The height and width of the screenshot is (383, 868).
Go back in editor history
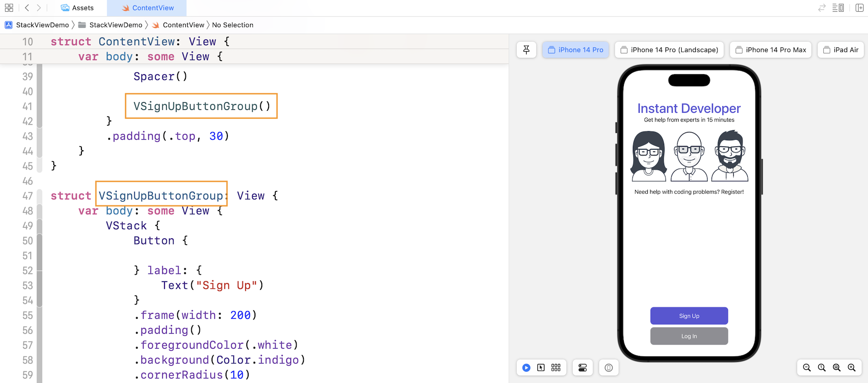pos(27,8)
